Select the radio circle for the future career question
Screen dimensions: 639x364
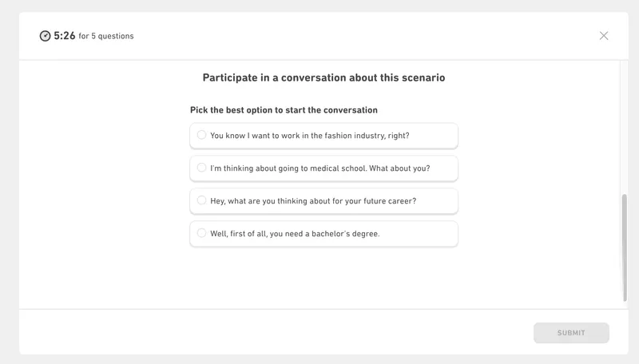point(202,200)
